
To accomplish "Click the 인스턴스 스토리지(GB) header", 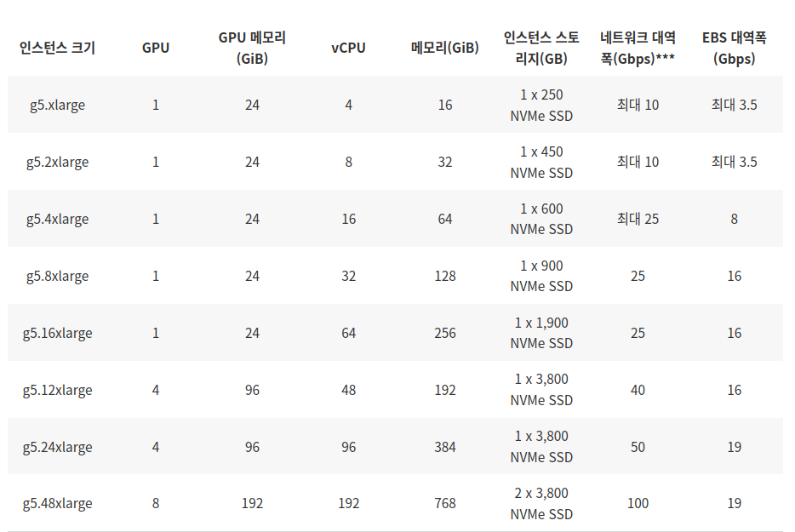I will pyautogui.click(x=541, y=48).
